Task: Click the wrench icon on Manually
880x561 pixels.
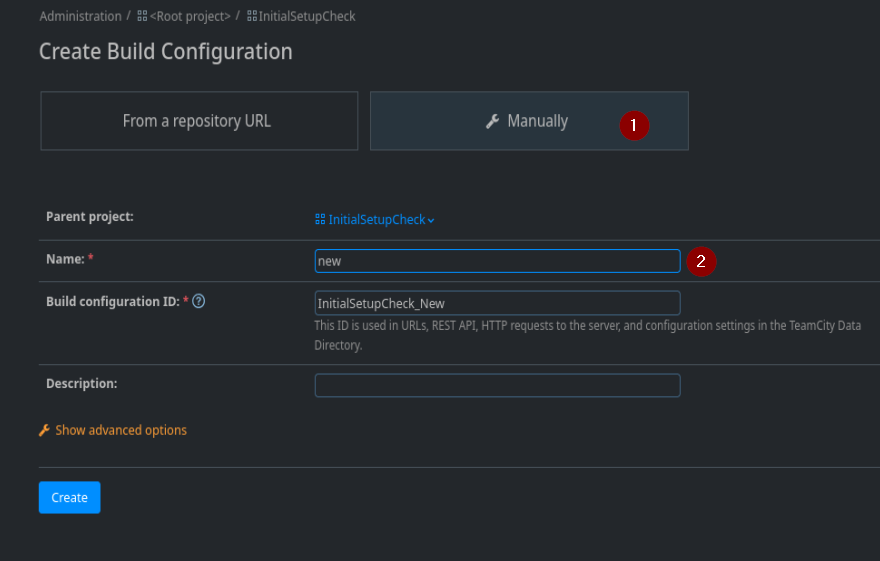Action: (492, 121)
